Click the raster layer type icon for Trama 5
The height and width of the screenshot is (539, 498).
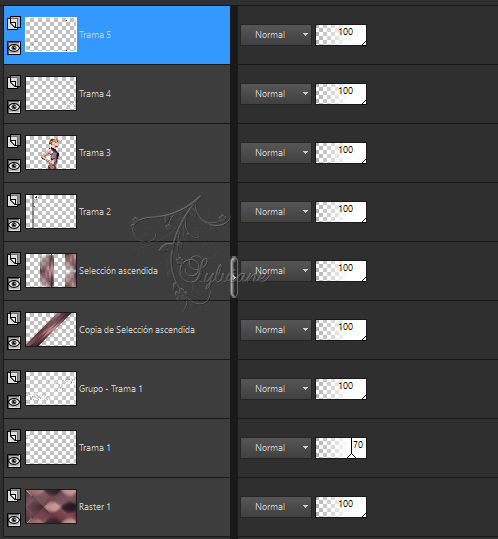click(14, 23)
